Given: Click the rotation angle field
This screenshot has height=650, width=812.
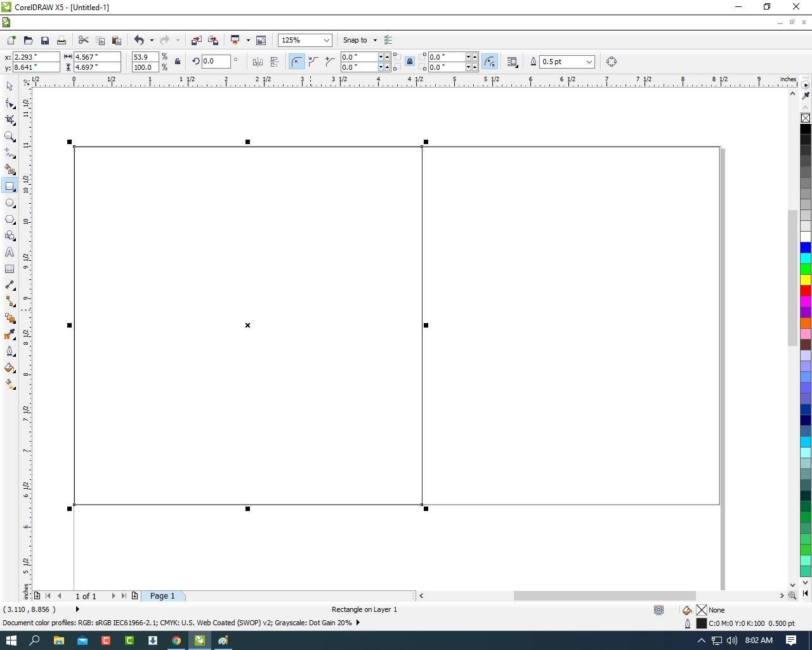Looking at the screenshot, I should (216, 62).
